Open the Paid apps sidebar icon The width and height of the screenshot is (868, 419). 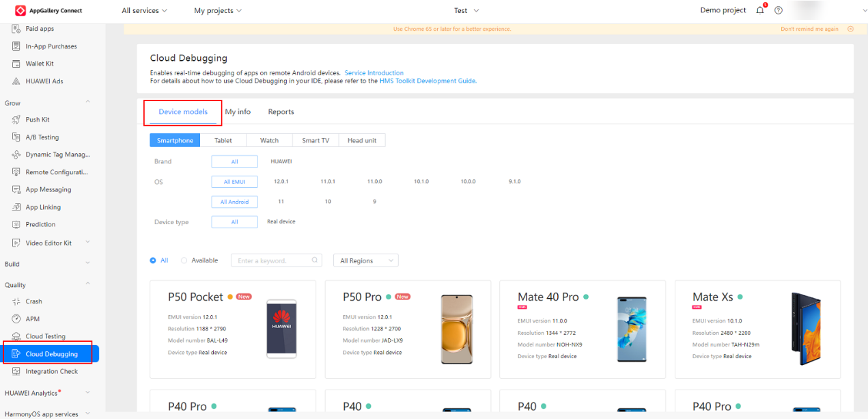(x=16, y=29)
